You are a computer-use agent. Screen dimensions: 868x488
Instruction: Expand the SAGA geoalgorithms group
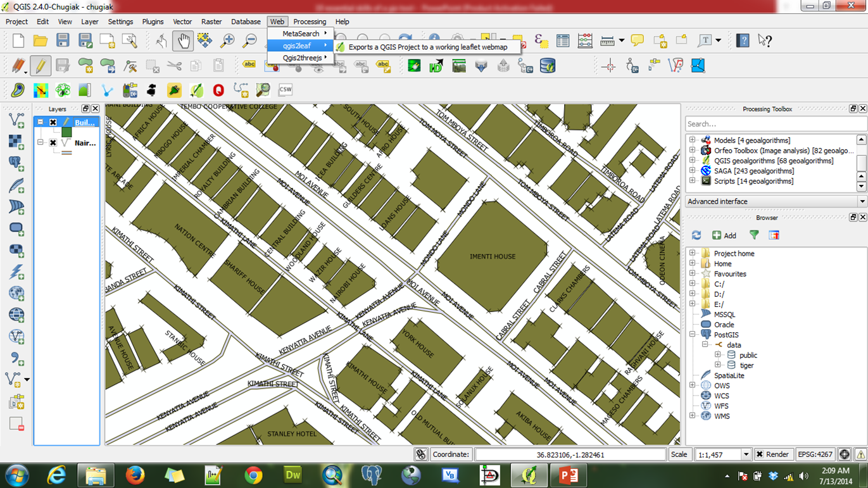(x=692, y=171)
